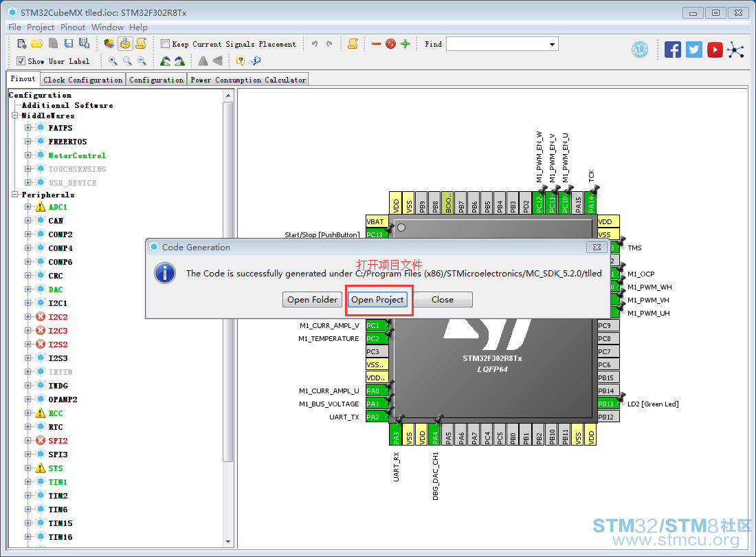The image size is (756, 557).
Task: Expand the ADC1 peripheral node
Action: pyautogui.click(x=28, y=207)
